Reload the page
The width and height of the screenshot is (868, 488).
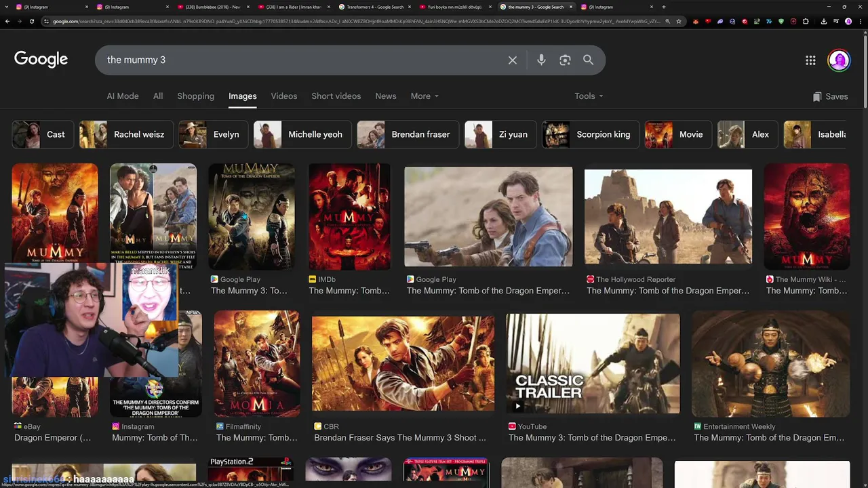32,21
